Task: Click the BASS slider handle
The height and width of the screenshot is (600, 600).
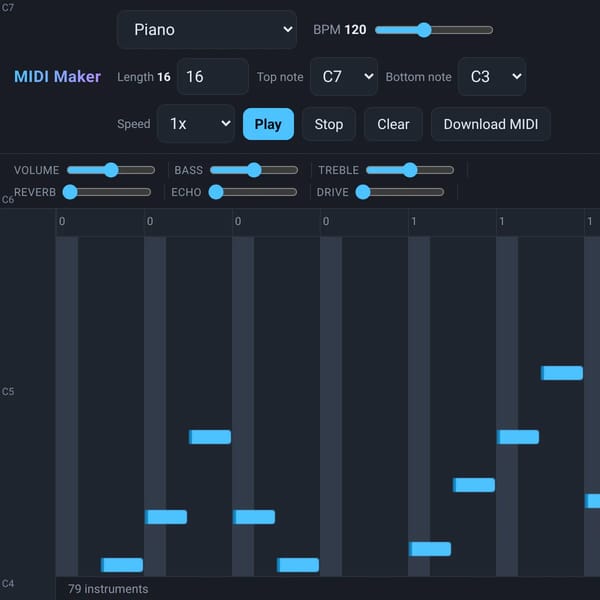Action: click(x=254, y=170)
